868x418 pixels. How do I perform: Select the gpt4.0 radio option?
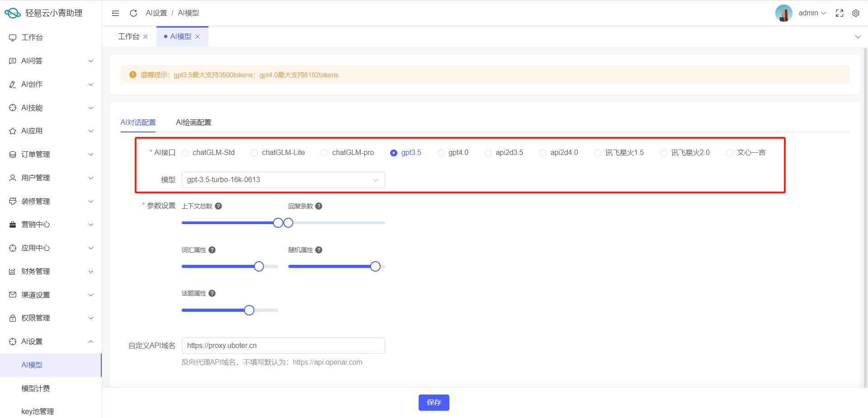click(x=453, y=153)
